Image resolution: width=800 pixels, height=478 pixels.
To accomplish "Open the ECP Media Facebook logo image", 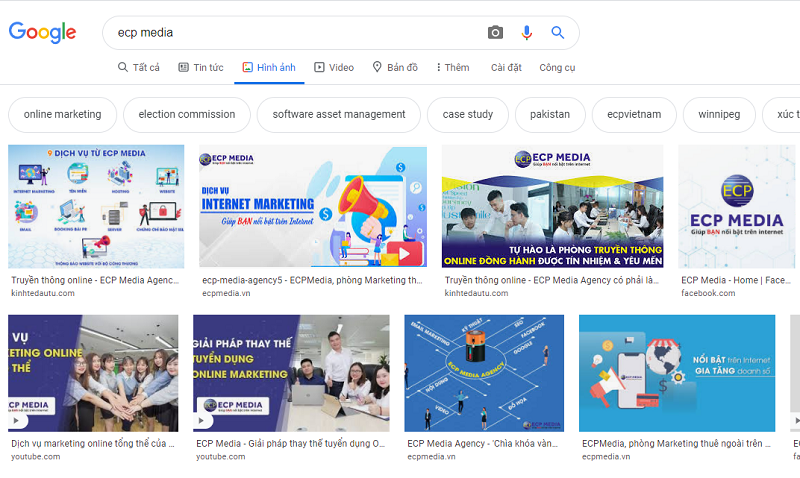I will pos(737,207).
